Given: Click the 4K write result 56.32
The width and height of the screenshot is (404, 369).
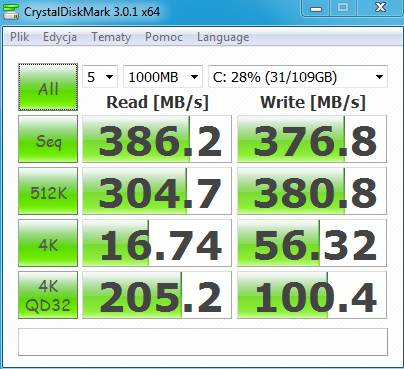Looking at the screenshot, I should pyautogui.click(x=312, y=243).
